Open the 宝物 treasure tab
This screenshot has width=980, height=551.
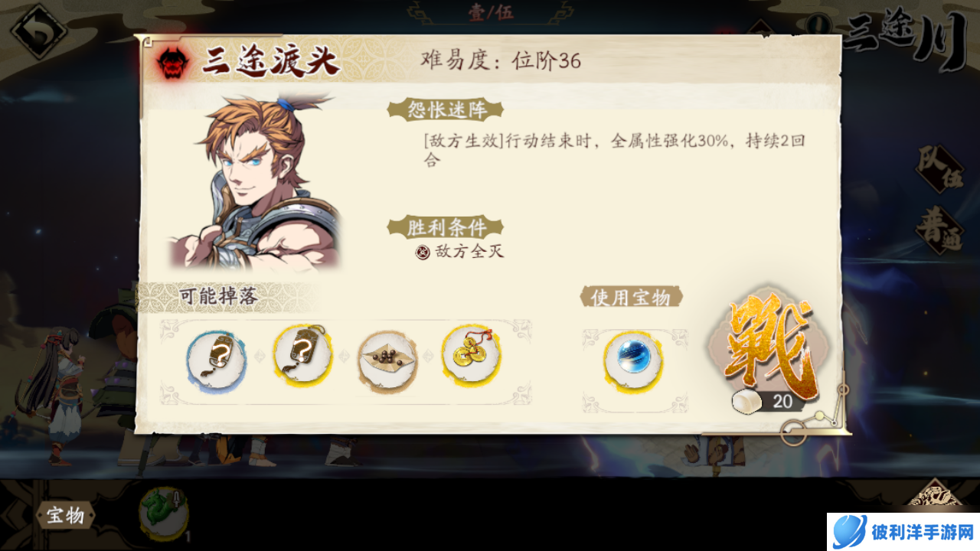(65, 516)
